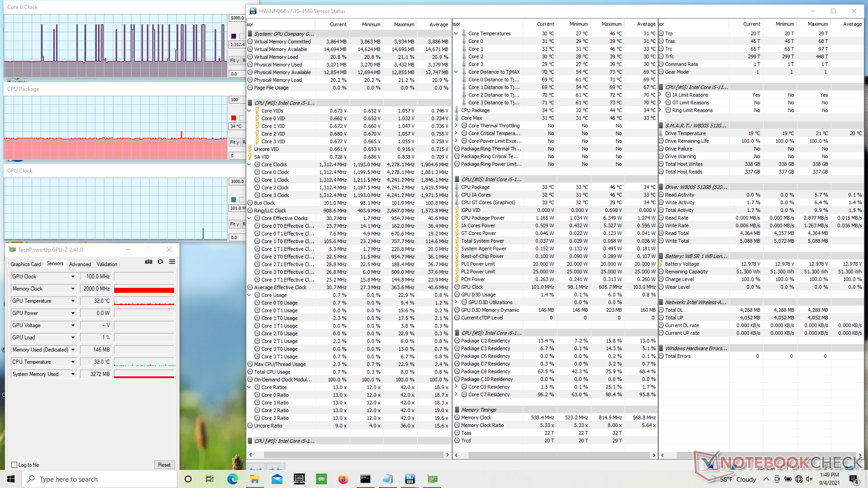Click Fit y button on GPU Clock graph
This screenshot has height=488, width=868.
235,224
